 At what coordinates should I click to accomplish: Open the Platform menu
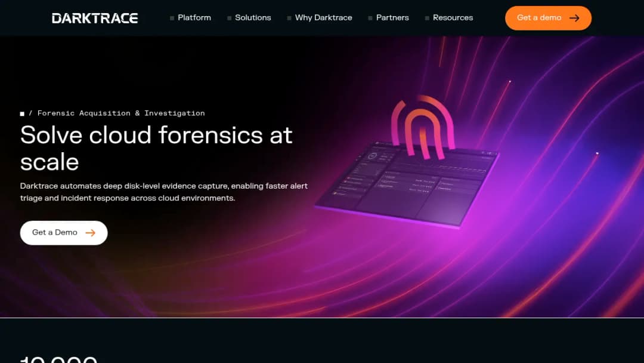click(191, 18)
